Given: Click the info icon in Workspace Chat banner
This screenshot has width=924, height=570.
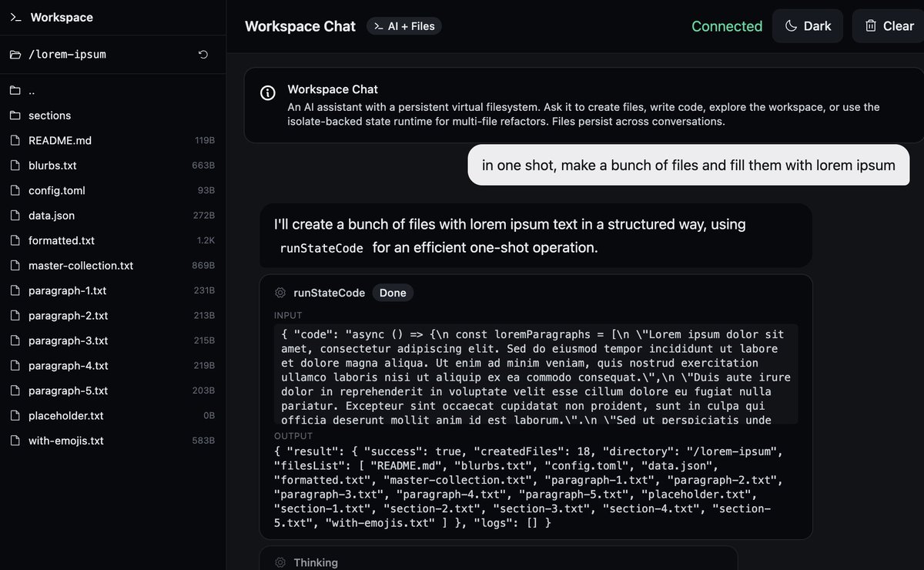Looking at the screenshot, I should point(268,93).
